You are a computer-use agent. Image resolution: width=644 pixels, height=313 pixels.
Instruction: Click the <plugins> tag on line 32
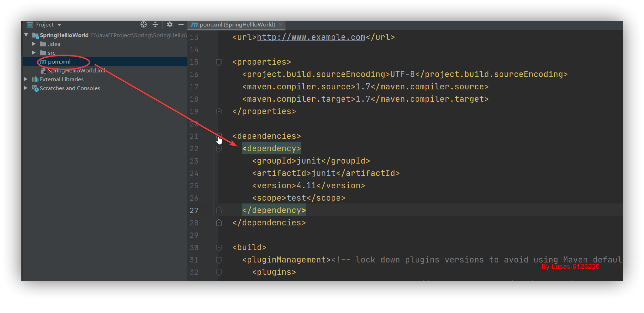point(274,272)
